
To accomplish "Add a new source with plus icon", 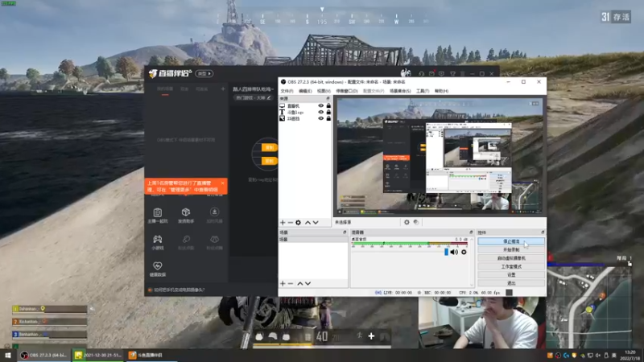I will pos(283,223).
